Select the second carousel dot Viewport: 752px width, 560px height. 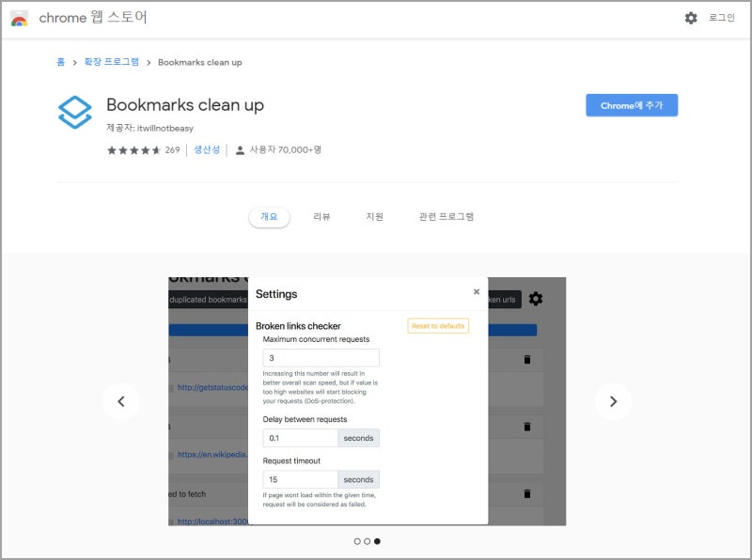click(x=367, y=541)
